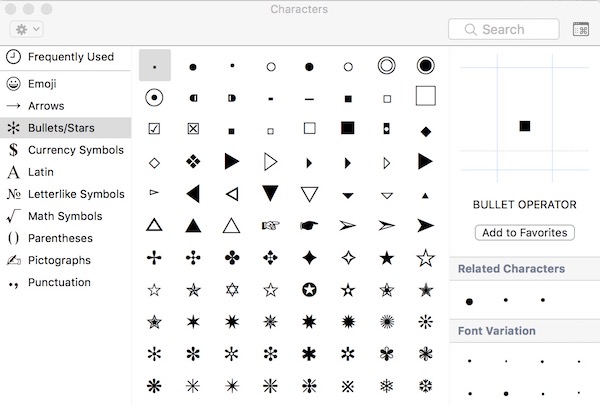
Task: Open the gear action dropdown menu
Action: (x=25, y=30)
